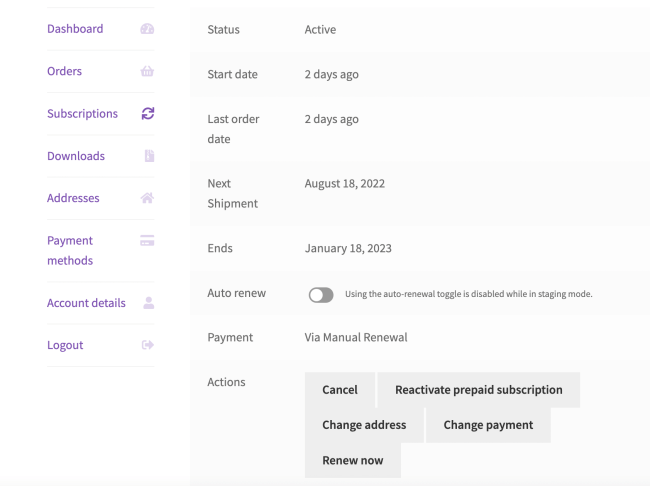Open the Downloads menu link
Image resolution: width=650 pixels, height=486 pixels.
(76, 156)
